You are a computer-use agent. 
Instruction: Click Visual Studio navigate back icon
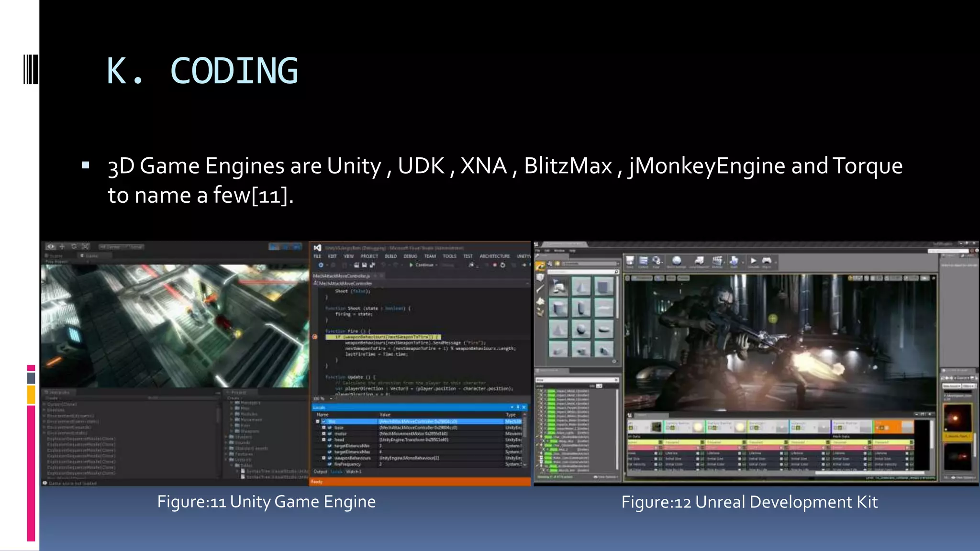pyautogui.click(x=321, y=265)
